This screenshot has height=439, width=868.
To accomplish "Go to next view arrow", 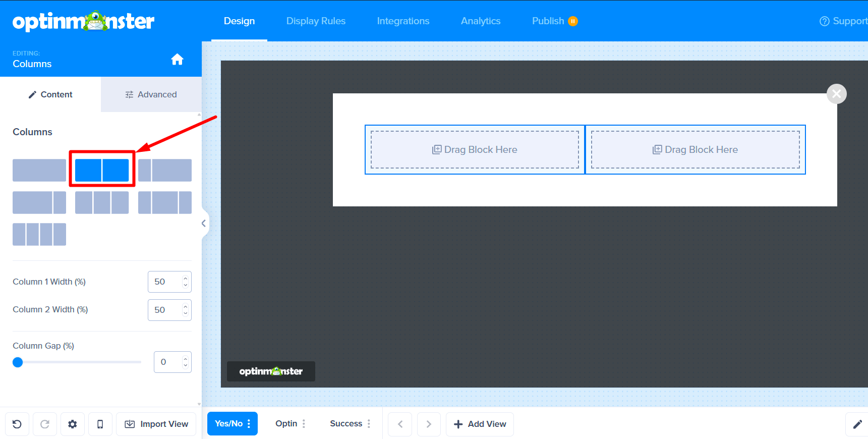I will (429, 424).
